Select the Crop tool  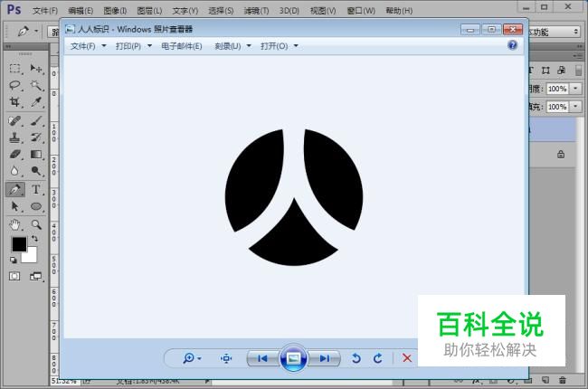click(15, 101)
